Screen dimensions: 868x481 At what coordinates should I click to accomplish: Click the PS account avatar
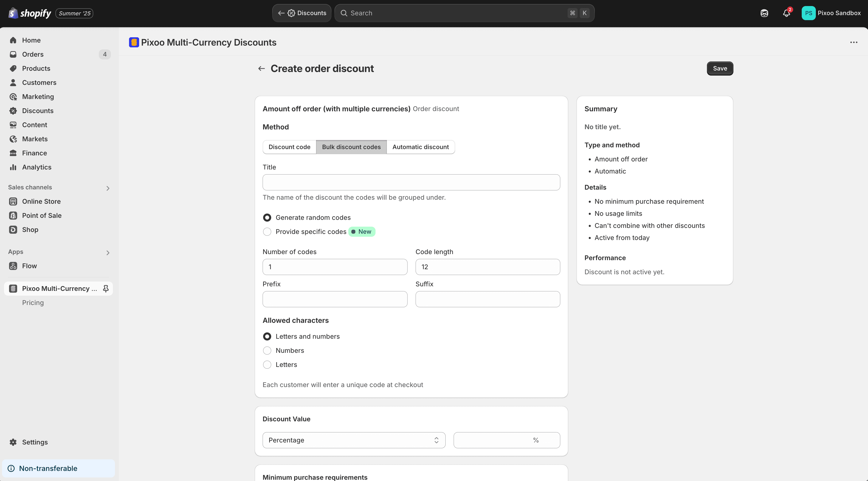point(808,13)
